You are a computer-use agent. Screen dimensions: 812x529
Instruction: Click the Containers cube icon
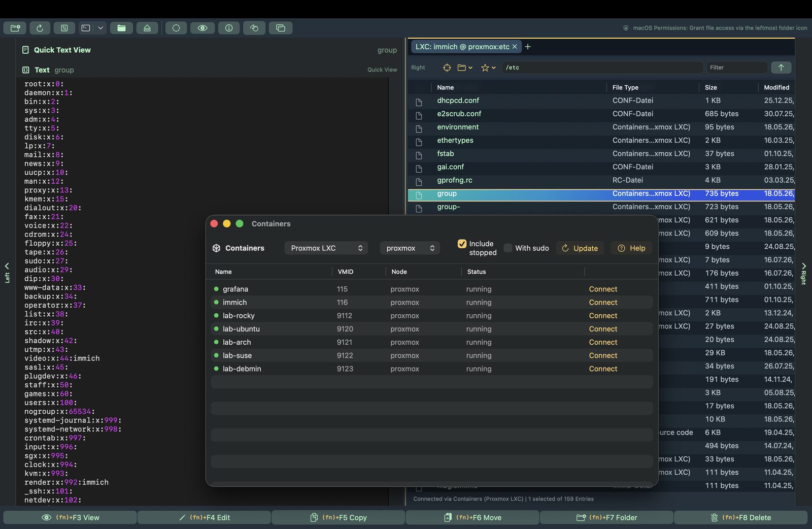point(216,248)
